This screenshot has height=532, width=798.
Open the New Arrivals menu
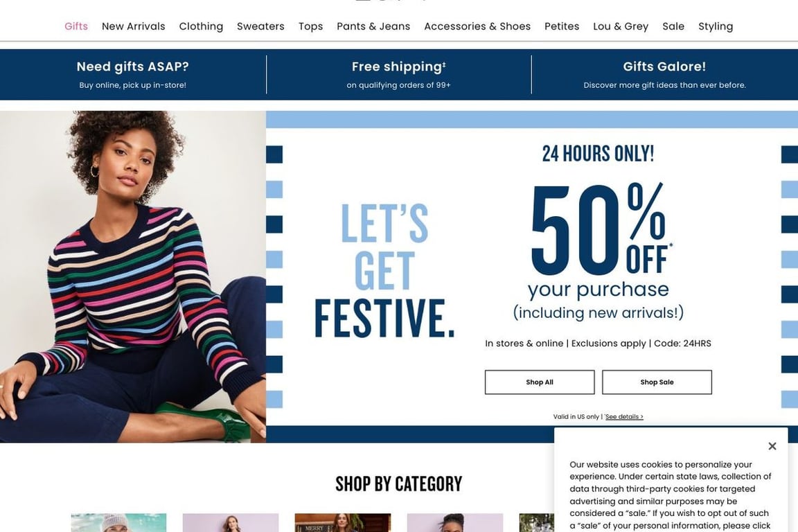(x=133, y=26)
